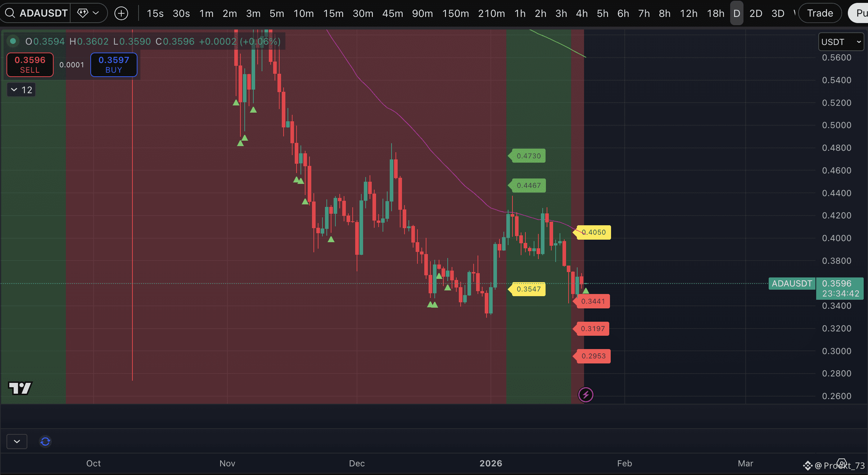
Task: Click the TradingView logo
Action: click(20, 388)
